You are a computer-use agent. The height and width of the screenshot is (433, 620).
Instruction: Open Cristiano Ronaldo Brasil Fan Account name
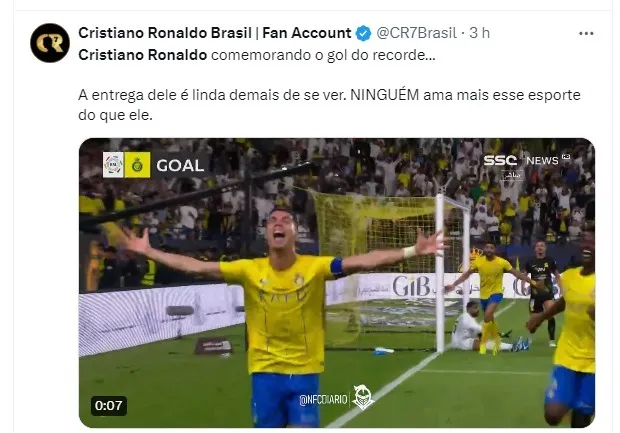(x=214, y=33)
